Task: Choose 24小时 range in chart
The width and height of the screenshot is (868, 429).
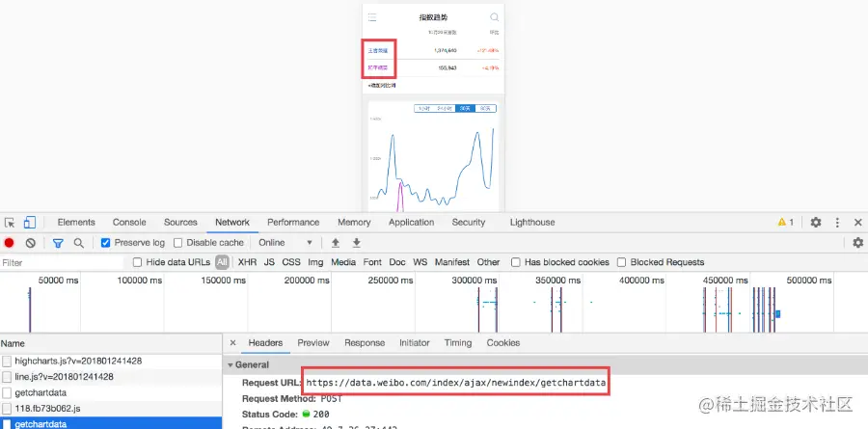Action: click(445, 109)
